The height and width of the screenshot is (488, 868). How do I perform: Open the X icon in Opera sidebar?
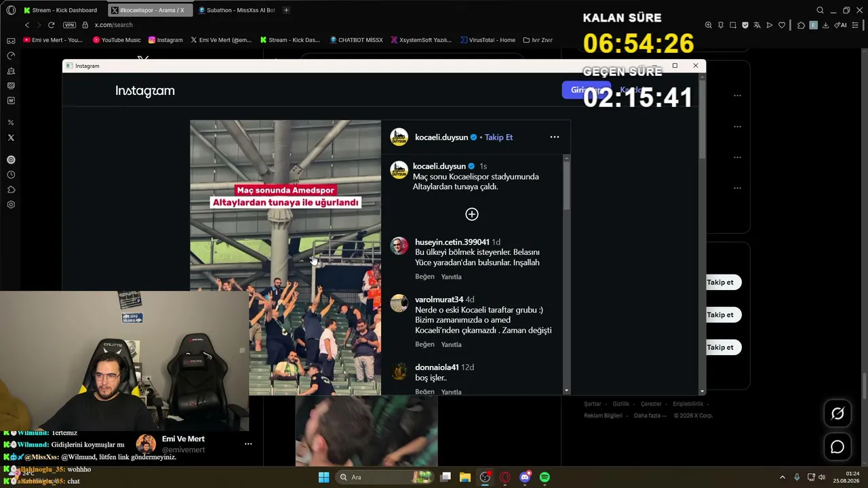[11, 138]
